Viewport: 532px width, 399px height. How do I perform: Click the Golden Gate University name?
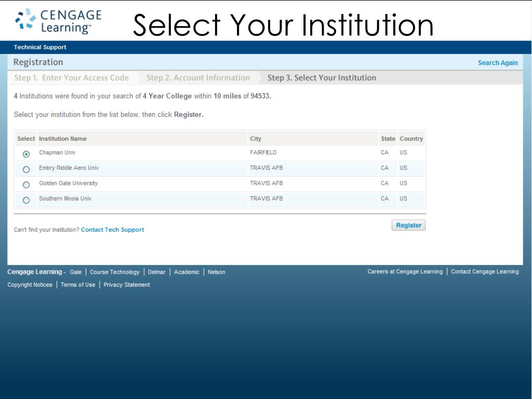click(68, 183)
